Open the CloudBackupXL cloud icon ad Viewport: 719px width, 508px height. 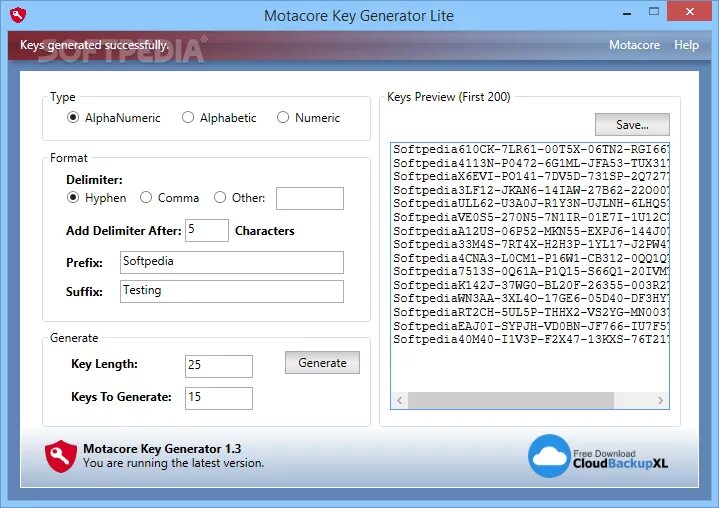tap(549, 456)
